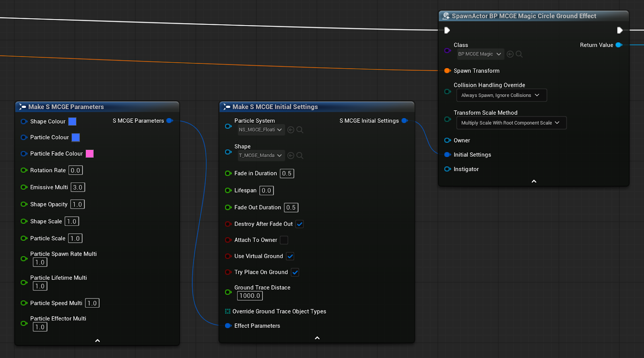Collapse the SpawnActor node advanced pins

(534, 181)
